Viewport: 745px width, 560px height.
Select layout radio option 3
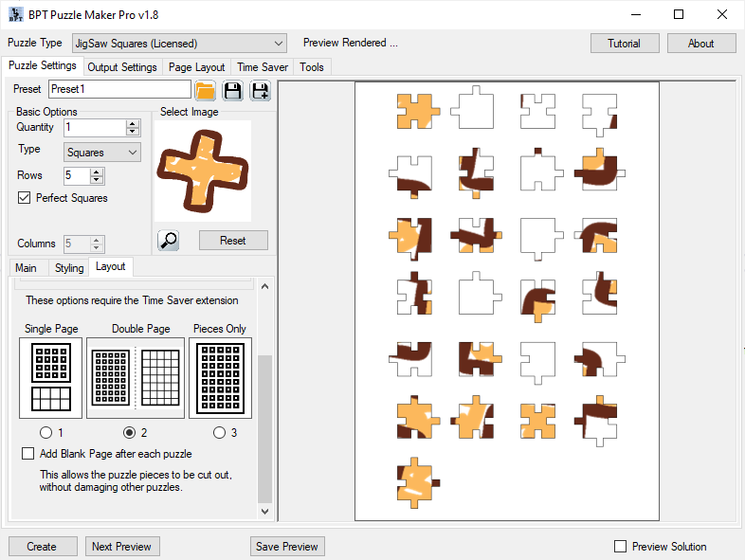(x=220, y=433)
